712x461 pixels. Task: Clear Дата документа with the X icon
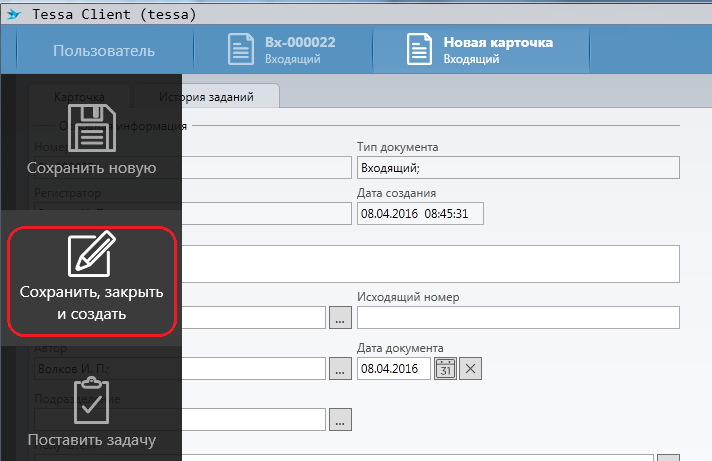click(x=471, y=368)
